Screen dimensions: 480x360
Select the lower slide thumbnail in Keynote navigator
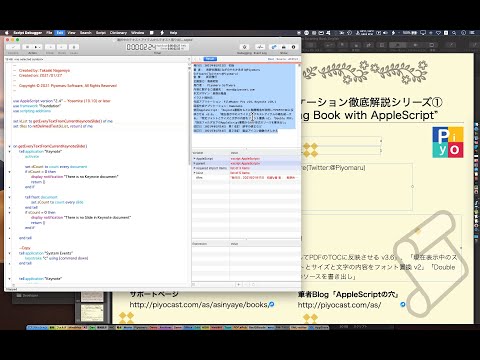pyautogui.click(x=92, y=312)
